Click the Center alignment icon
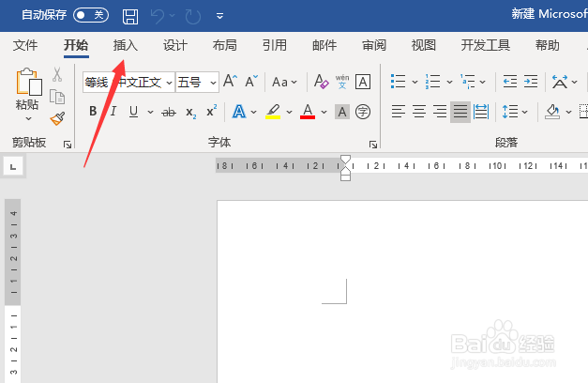 point(419,112)
